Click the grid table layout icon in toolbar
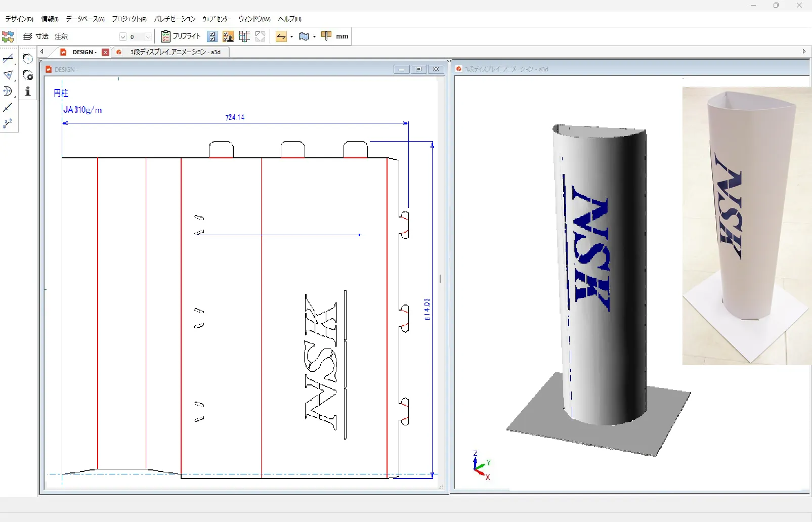 pos(244,36)
